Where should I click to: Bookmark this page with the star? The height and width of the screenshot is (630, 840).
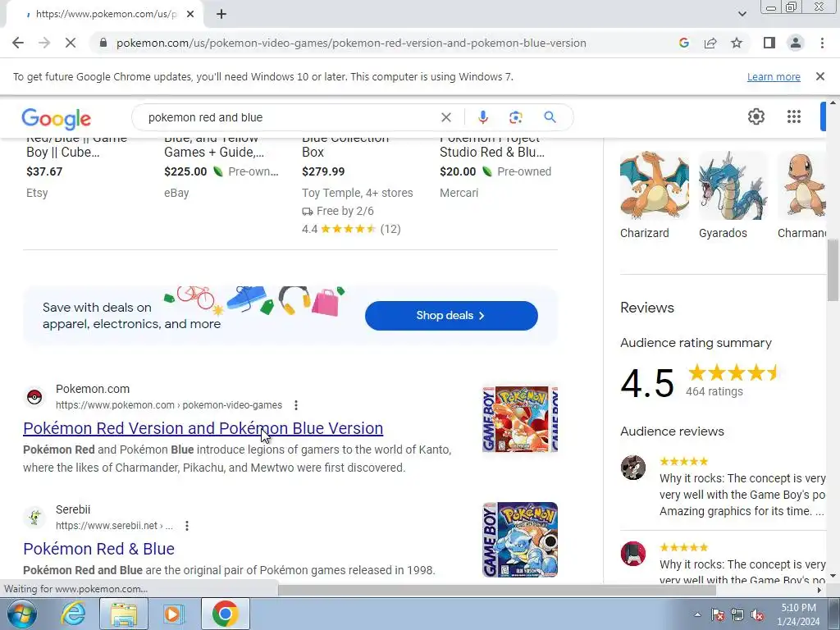(737, 43)
